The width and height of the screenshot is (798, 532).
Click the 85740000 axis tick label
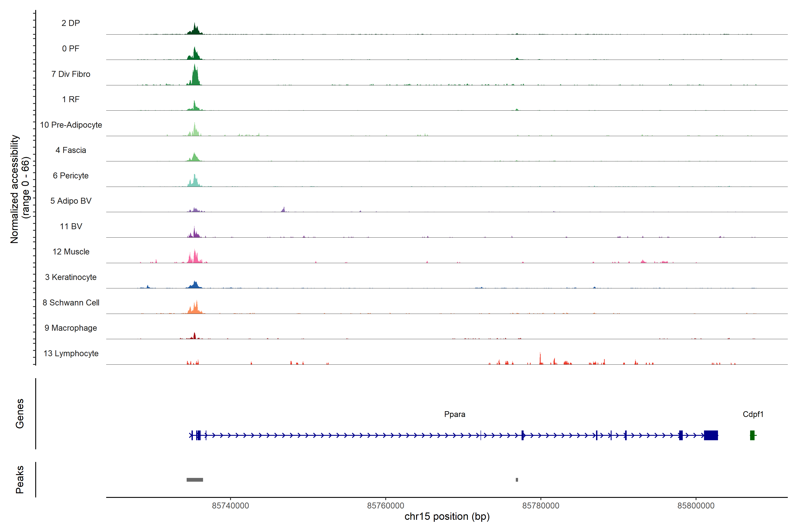[230, 506]
